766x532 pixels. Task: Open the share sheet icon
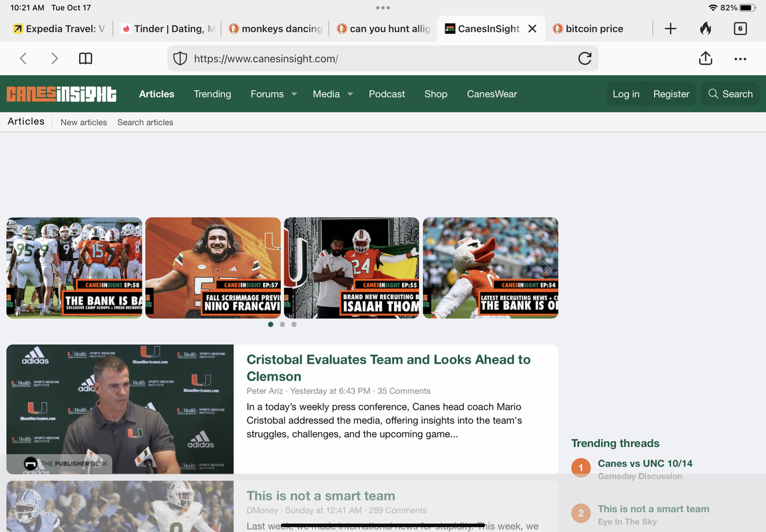pyautogui.click(x=705, y=59)
